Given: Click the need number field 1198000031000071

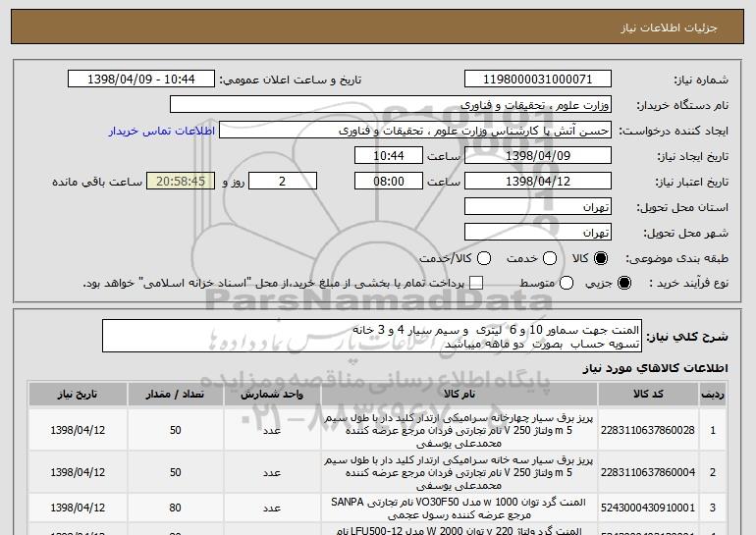Looking at the screenshot, I should click(x=538, y=80).
